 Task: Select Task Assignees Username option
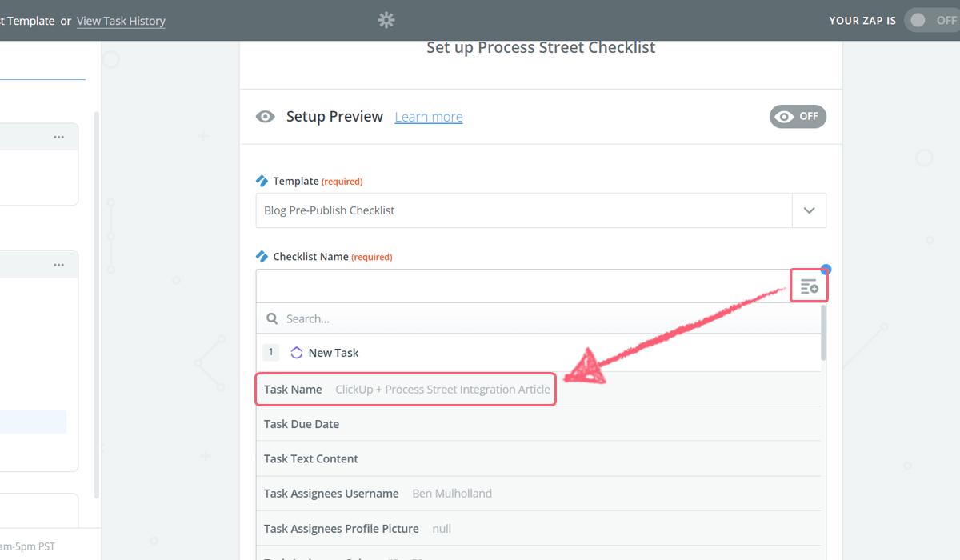(331, 494)
